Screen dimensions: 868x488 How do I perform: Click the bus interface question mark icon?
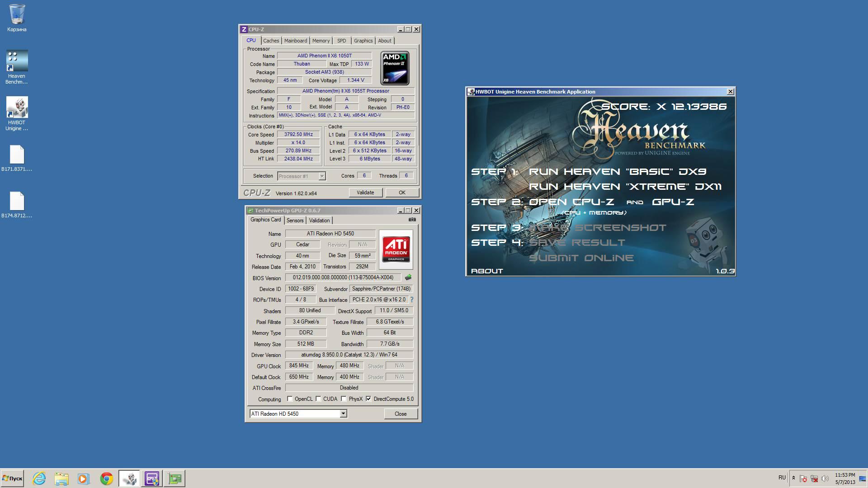[x=412, y=300]
